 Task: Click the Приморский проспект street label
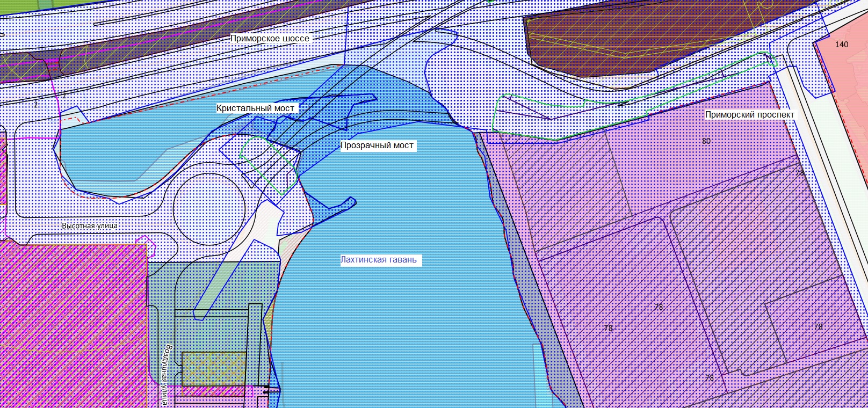749,115
